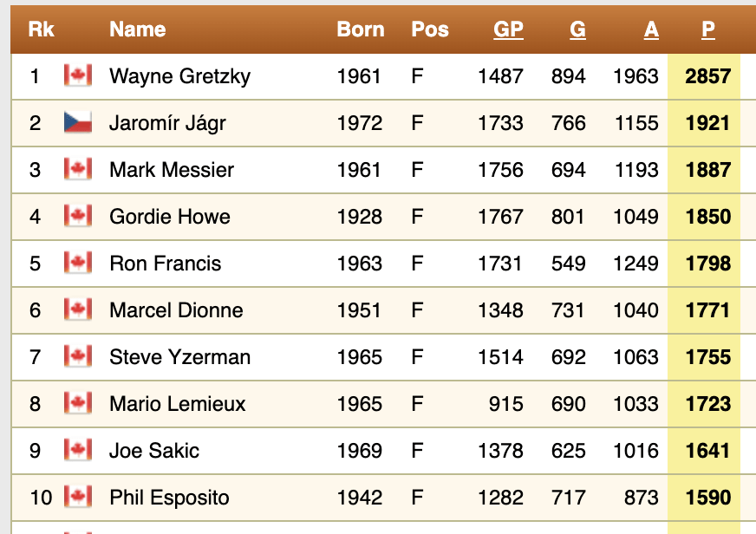Click Gretzky's highlighted 2857 points cell

(x=707, y=76)
